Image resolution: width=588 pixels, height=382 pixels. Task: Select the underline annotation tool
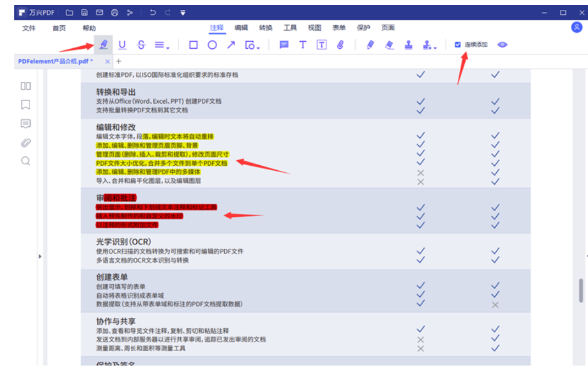122,45
